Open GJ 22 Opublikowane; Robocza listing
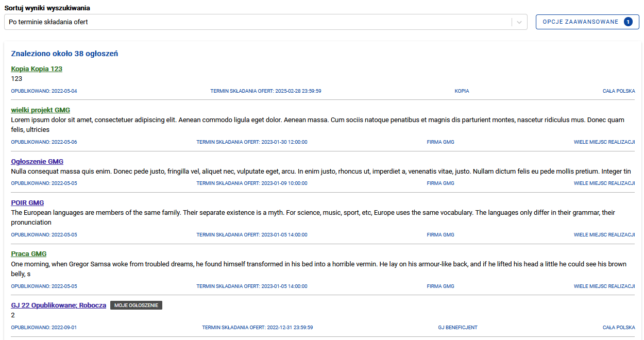Screen dimensions: 644x340 tap(58, 305)
